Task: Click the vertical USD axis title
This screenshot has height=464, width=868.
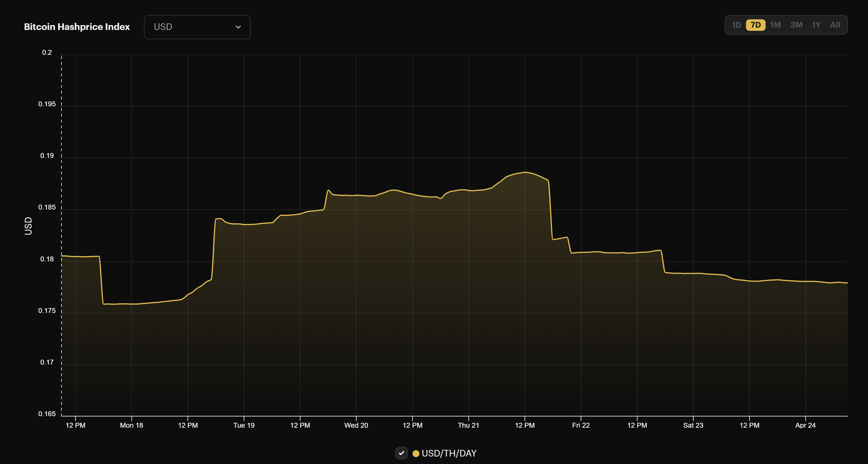Action: click(28, 226)
